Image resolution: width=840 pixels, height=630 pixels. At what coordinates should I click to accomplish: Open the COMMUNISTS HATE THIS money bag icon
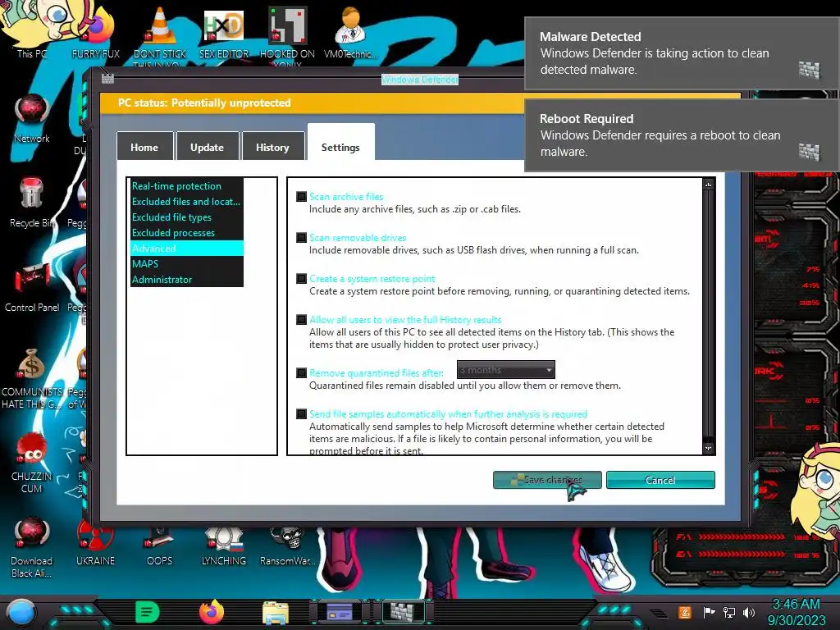coord(32,377)
